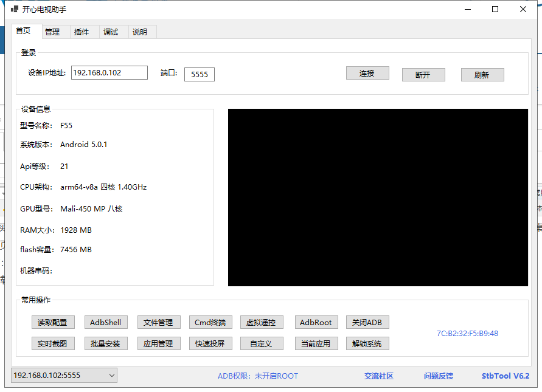Click the 刷新 button

click(482, 75)
